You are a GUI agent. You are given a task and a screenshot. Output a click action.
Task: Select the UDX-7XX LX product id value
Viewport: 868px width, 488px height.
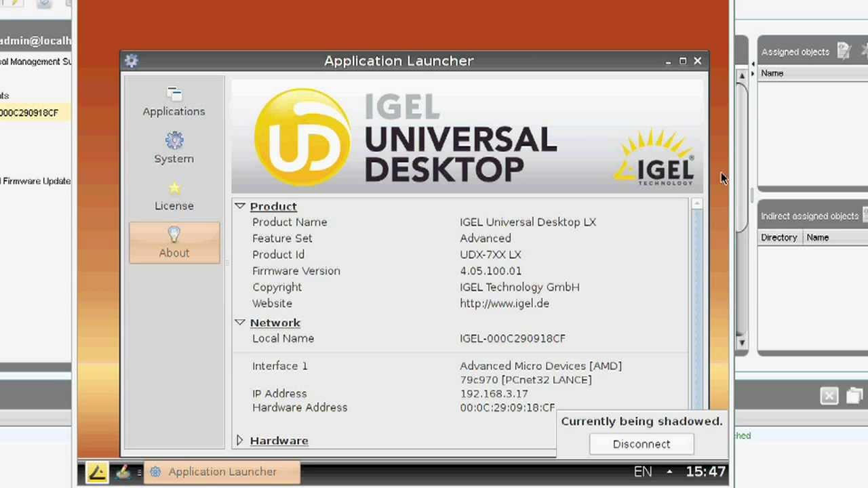[x=490, y=255]
